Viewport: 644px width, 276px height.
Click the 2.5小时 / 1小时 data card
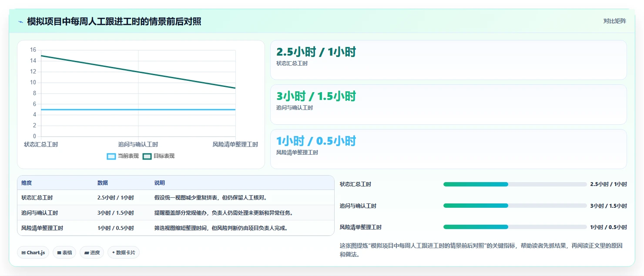pos(448,60)
